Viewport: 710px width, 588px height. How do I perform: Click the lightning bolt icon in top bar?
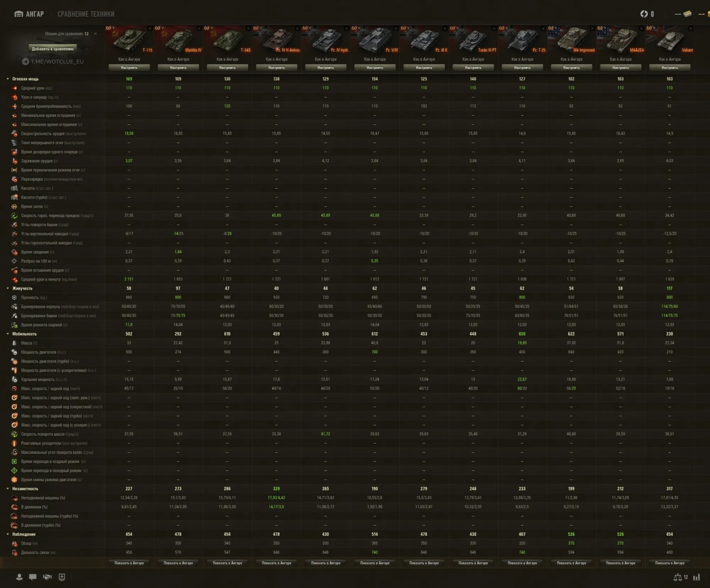[x=643, y=14]
